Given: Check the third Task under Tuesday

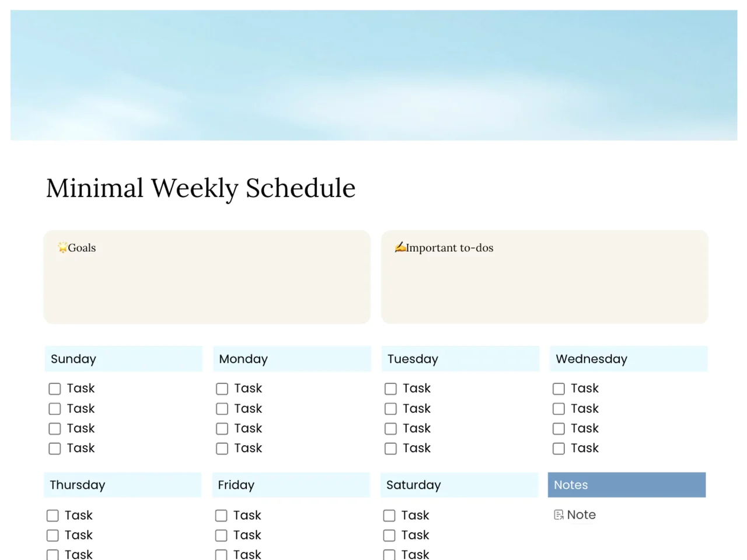Looking at the screenshot, I should click(390, 429).
